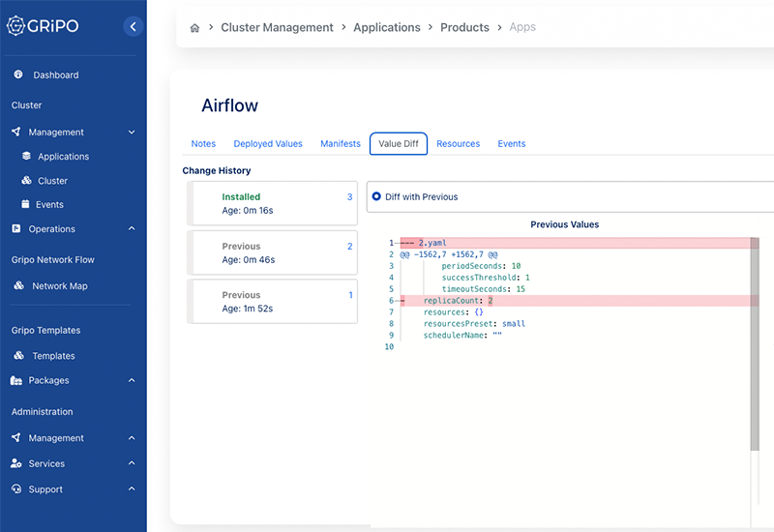Screen dimensions: 774x532
Task: Click the Apps breadcrumb text
Action: tap(522, 27)
